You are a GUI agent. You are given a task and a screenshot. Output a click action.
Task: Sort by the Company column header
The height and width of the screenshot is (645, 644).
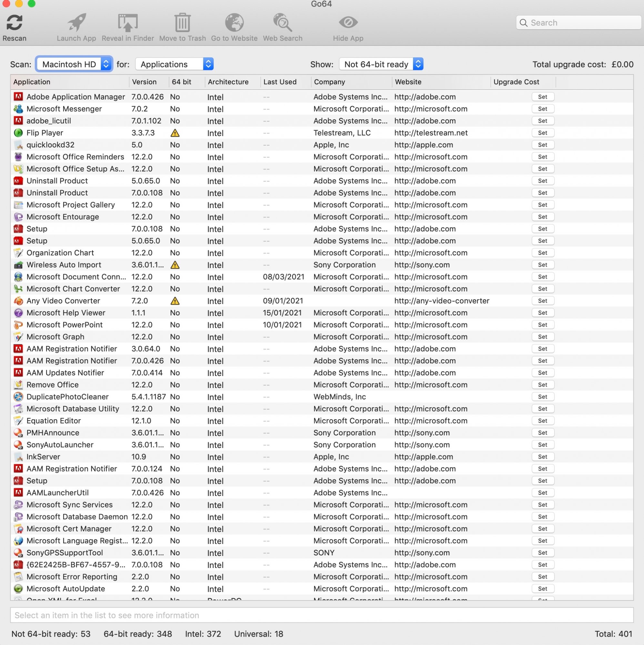pos(352,82)
